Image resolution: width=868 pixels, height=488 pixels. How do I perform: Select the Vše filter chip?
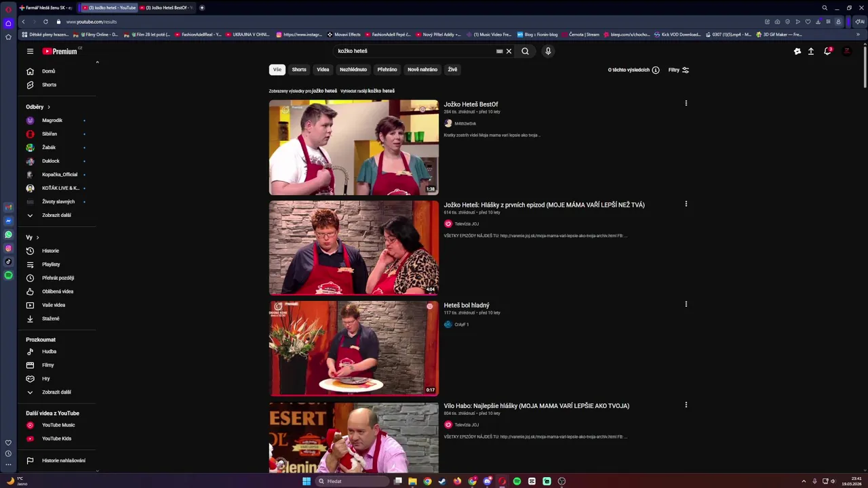(x=277, y=70)
